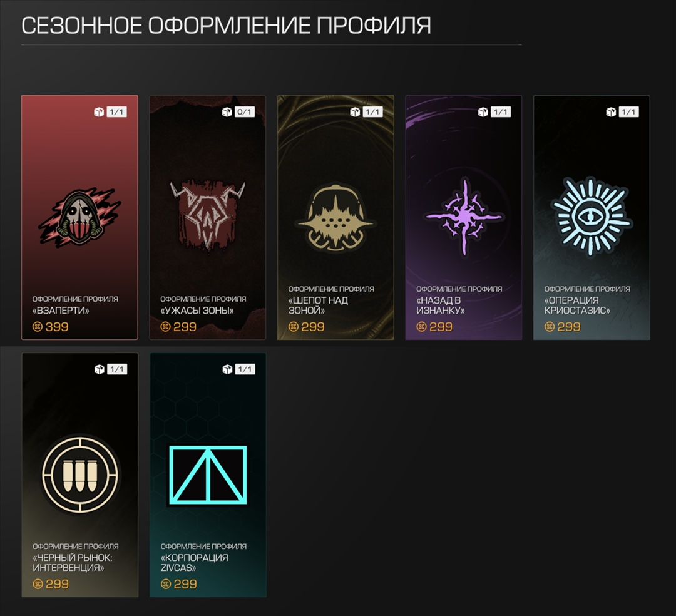Click the coin icon on «УЖАСЫ ЗОНЫ» price
Image resolution: width=676 pixels, height=616 pixels.
pyautogui.click(x=165, y=327)
